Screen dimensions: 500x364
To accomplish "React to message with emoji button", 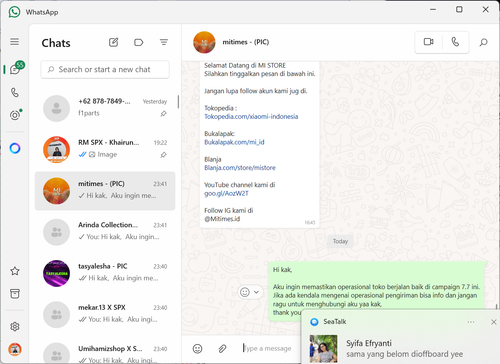I will (245, 292).
